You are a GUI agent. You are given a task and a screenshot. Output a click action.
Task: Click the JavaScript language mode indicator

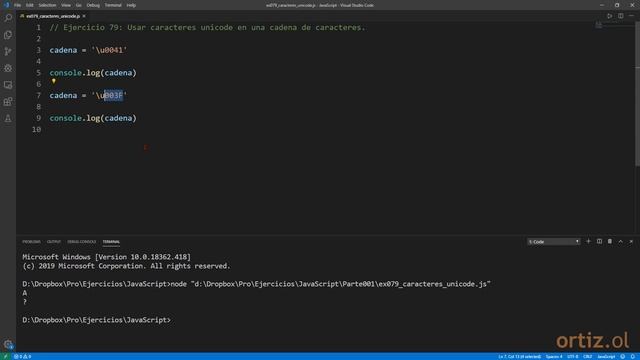coord(606,357)
